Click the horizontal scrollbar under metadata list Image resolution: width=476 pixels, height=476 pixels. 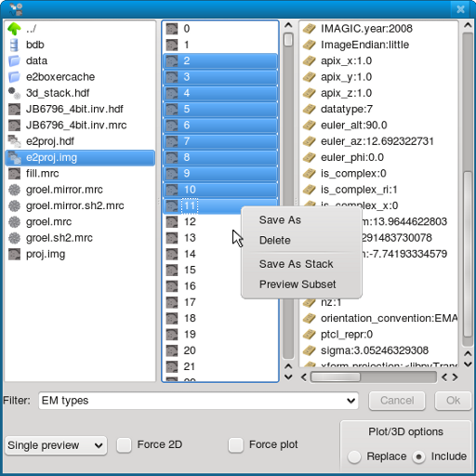374,377
